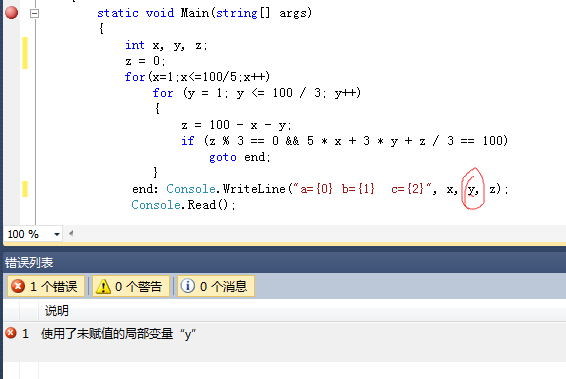Viewport: 566px width, 379px height.
Task: Click the circled y argument in WriteLine
Action: point(471,189)
